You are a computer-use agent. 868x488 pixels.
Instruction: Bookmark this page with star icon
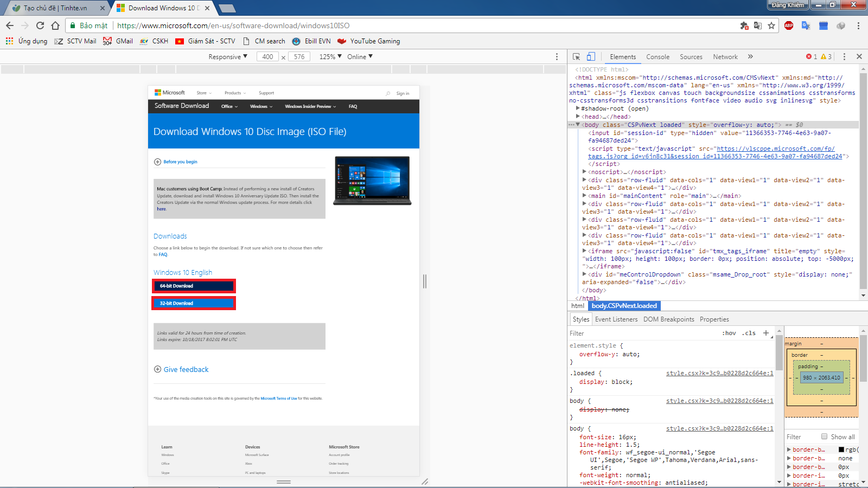pyautogui.click(x=771, y=25)
